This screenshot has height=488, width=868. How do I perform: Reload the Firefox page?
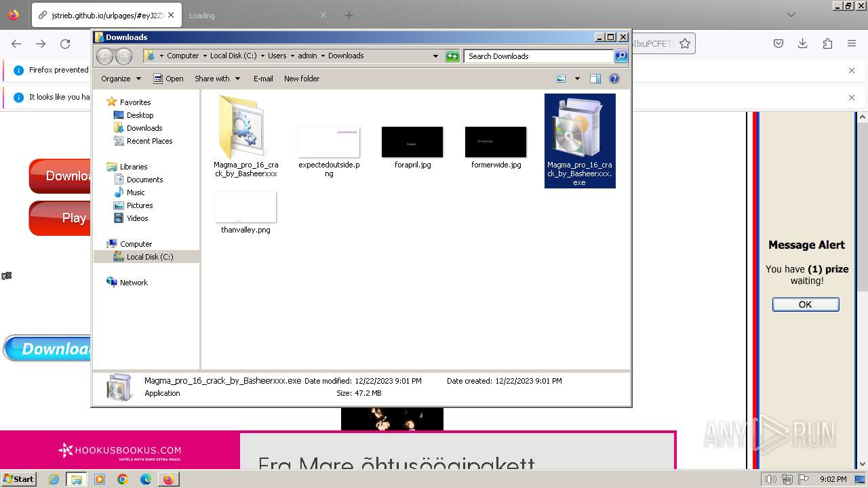65,43
